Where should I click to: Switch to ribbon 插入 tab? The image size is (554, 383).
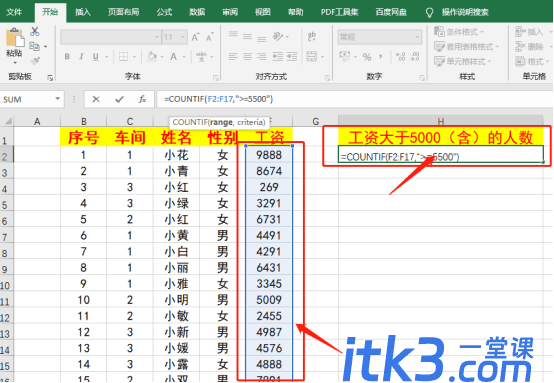pyautogui.click(x=83, y=12)
